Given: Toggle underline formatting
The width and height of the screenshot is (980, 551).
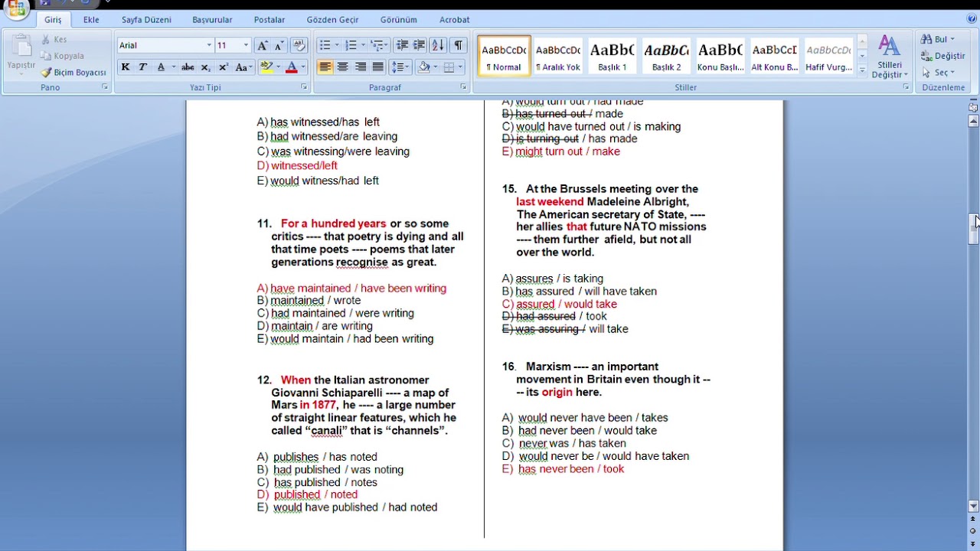Looking at the screenshot, I should click(x=161, y=67).
